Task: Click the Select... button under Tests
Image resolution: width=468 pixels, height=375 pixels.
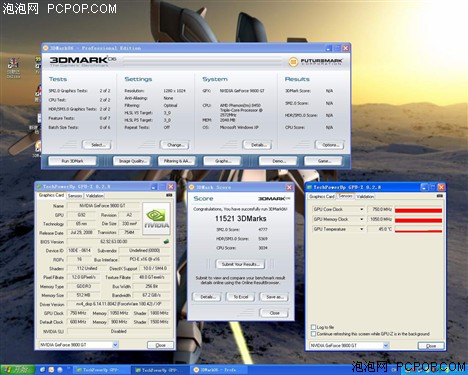Action: click(x=97, y=145)
